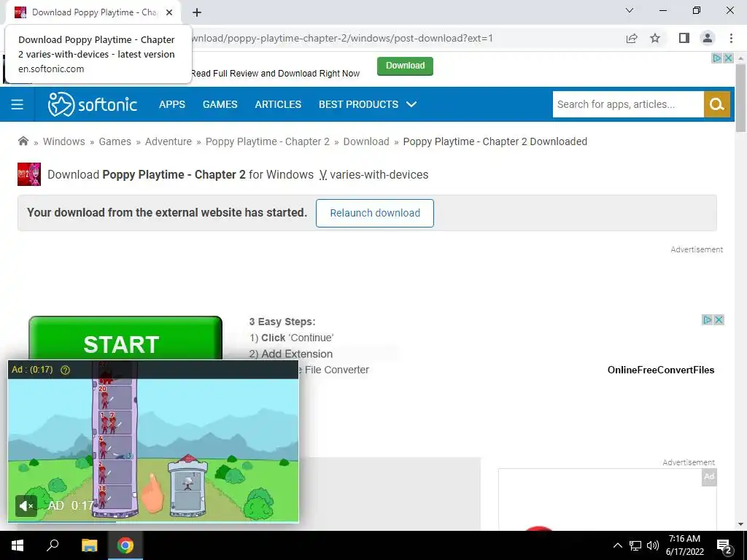Click the Relaunch download button
The width and height of the screenshot is (747, 560).
[375, 213]
